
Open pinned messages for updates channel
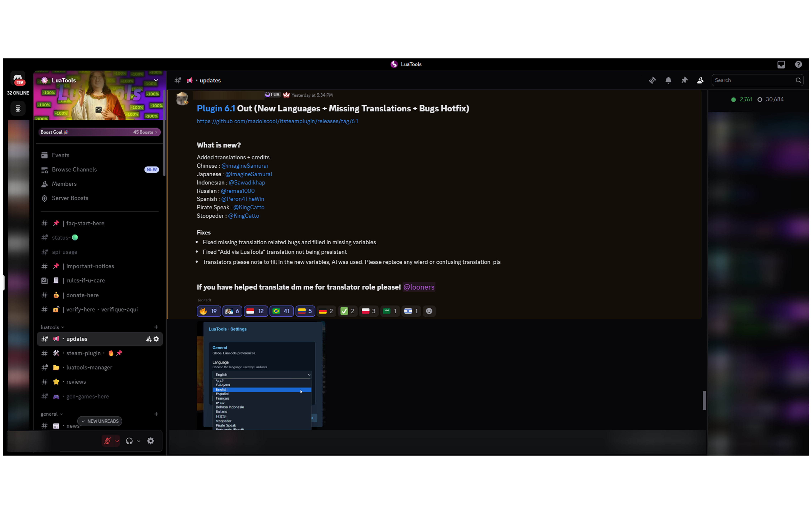684,80
